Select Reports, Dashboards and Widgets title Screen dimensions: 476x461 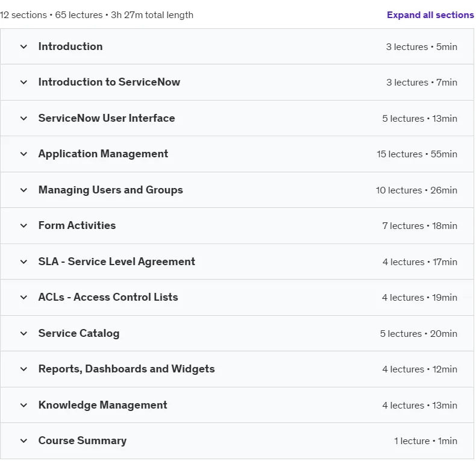(127, 369)
